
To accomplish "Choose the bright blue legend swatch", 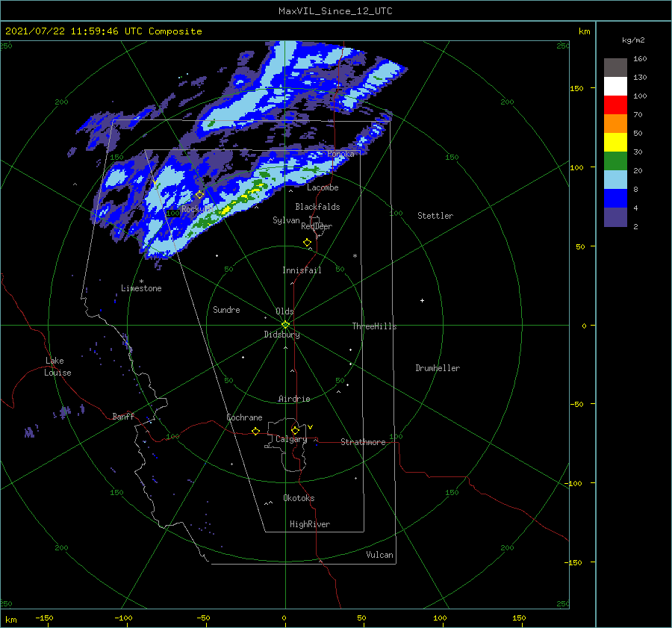I will pyautogui.click(x=615, y=198).
